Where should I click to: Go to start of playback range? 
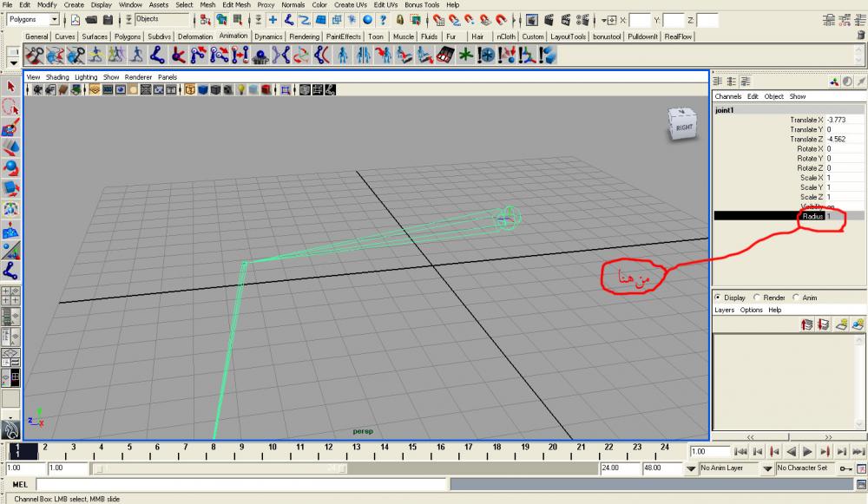coord(741,452)
